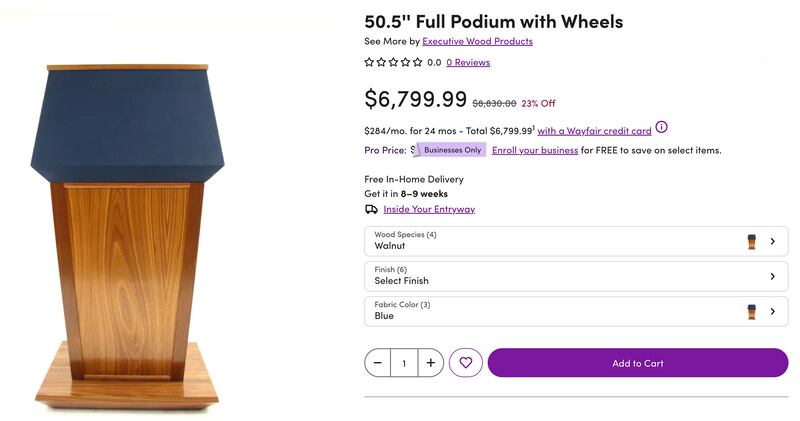Open the Finish options dropdown
This screenshot has width=800, height=421.
pos(576,276)
